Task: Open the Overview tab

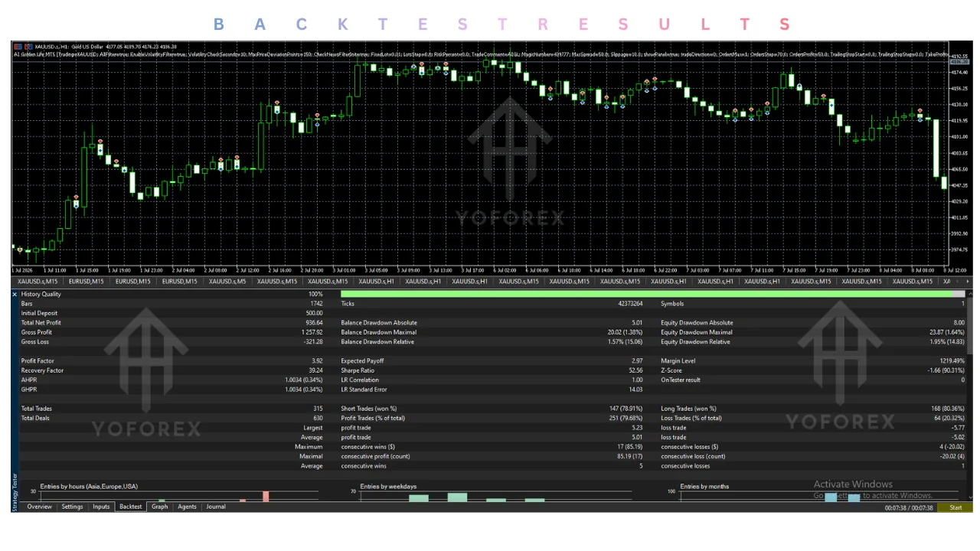Action: click(39, 507)
